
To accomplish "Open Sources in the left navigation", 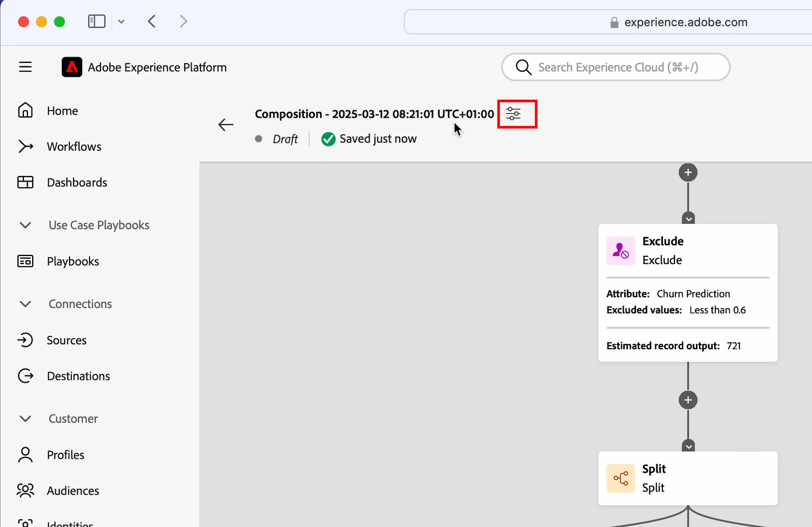I will 67,340.
